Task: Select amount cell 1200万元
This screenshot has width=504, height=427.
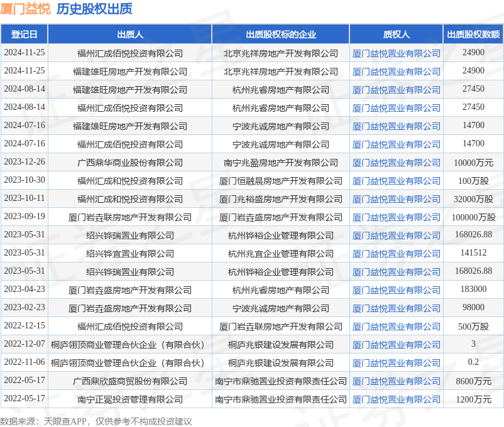Action: pos(473,400)
